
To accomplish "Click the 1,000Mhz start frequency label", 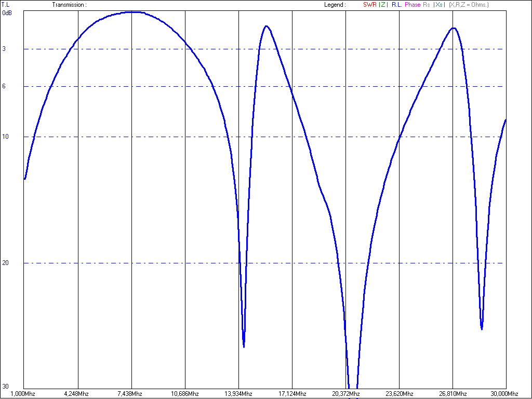I will pyautogui.click(x=23, y=394).
